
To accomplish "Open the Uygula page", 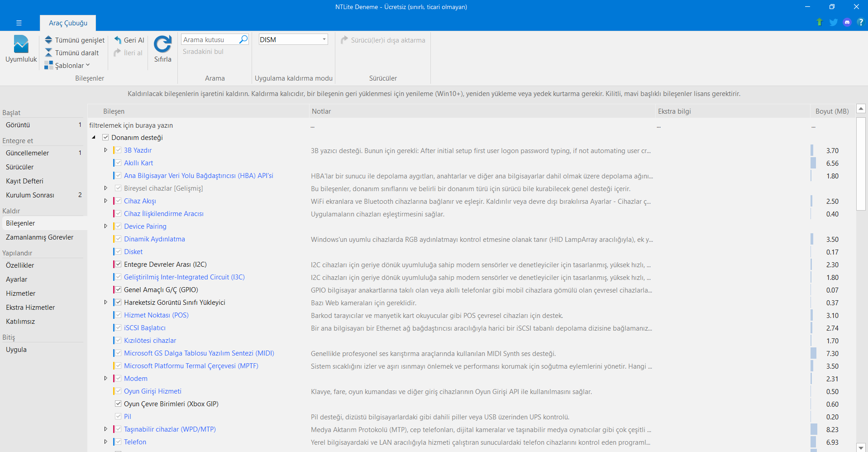I will point(43,349).
